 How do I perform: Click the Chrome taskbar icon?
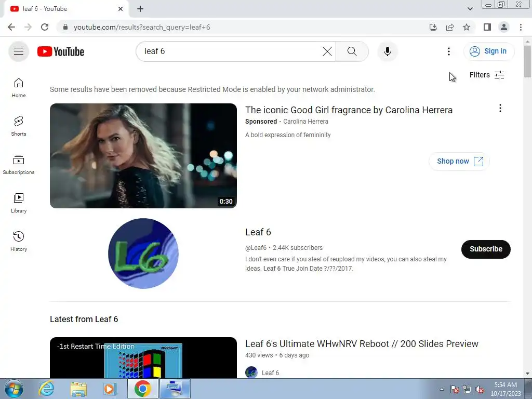(142, 389)
